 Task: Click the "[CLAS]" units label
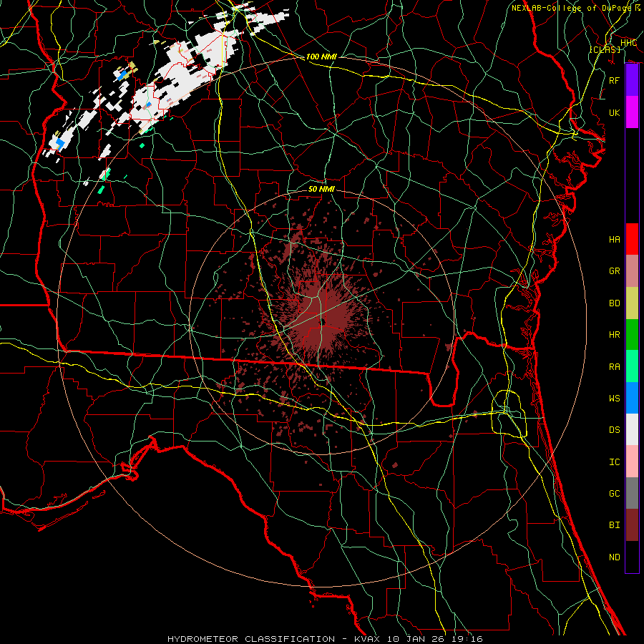pos(605,49)
